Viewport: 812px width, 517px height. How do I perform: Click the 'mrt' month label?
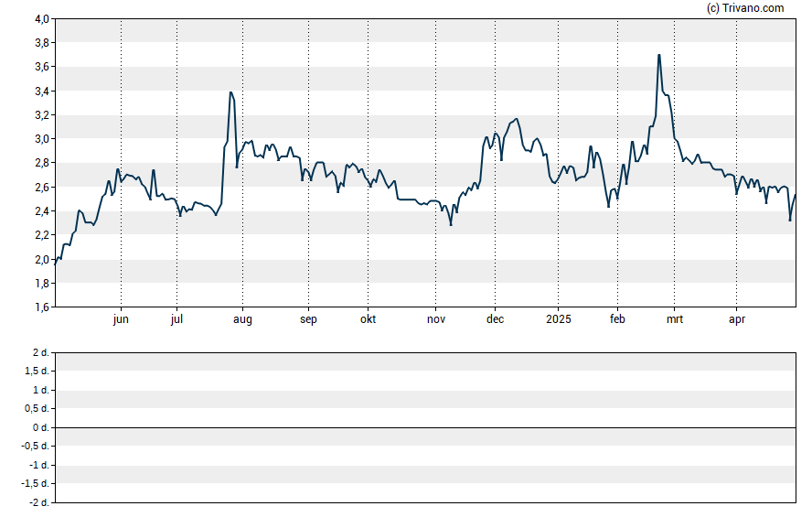click(674, 319)
